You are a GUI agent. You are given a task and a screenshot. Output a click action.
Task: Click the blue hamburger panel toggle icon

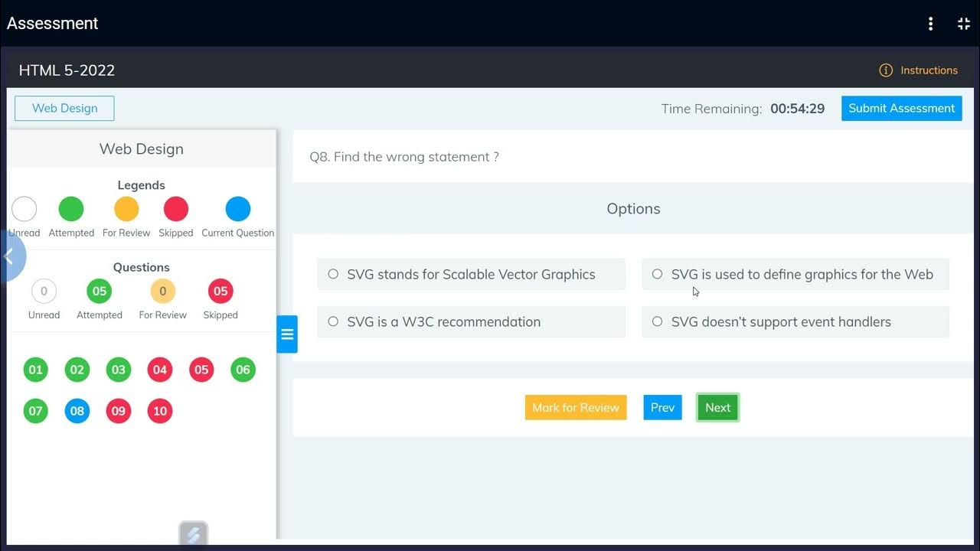tap(287, 334)
